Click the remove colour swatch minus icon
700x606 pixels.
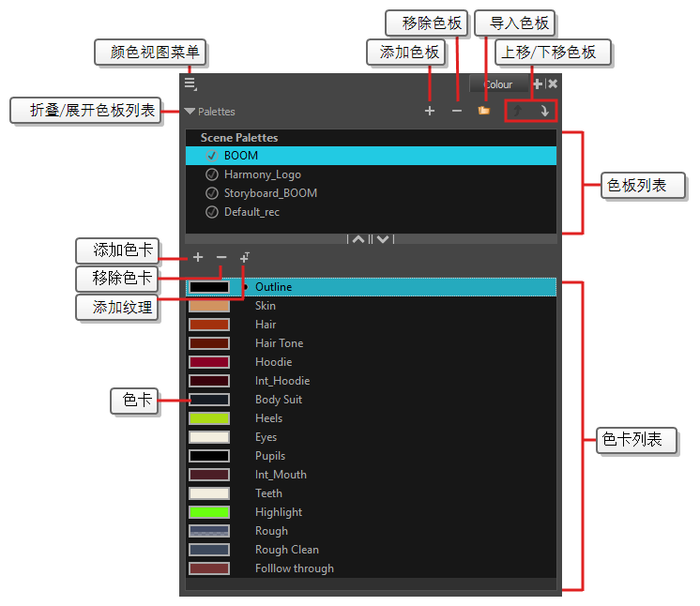pyautogui.click(x=221, y=257)
